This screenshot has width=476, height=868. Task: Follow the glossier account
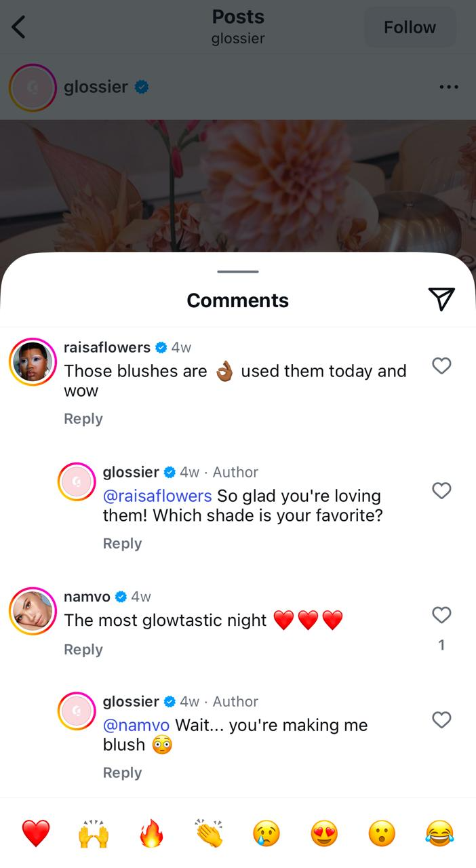tap(410, 27)
